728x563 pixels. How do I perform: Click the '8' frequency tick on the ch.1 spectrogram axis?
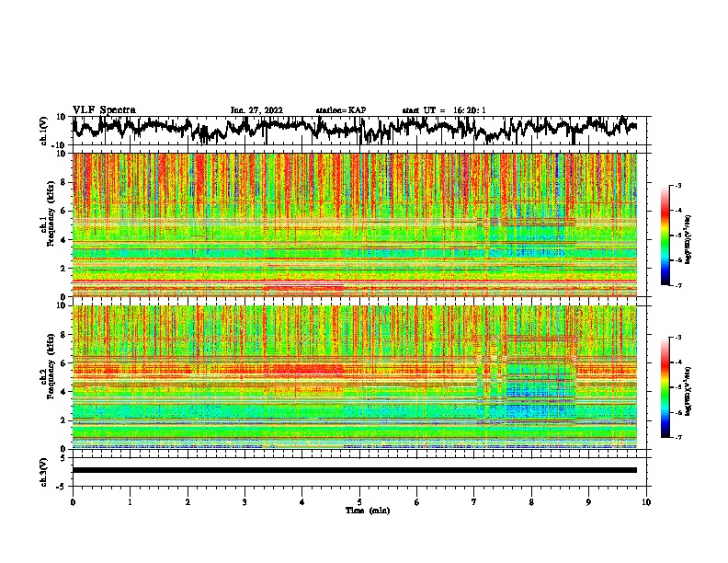[64, 182]
